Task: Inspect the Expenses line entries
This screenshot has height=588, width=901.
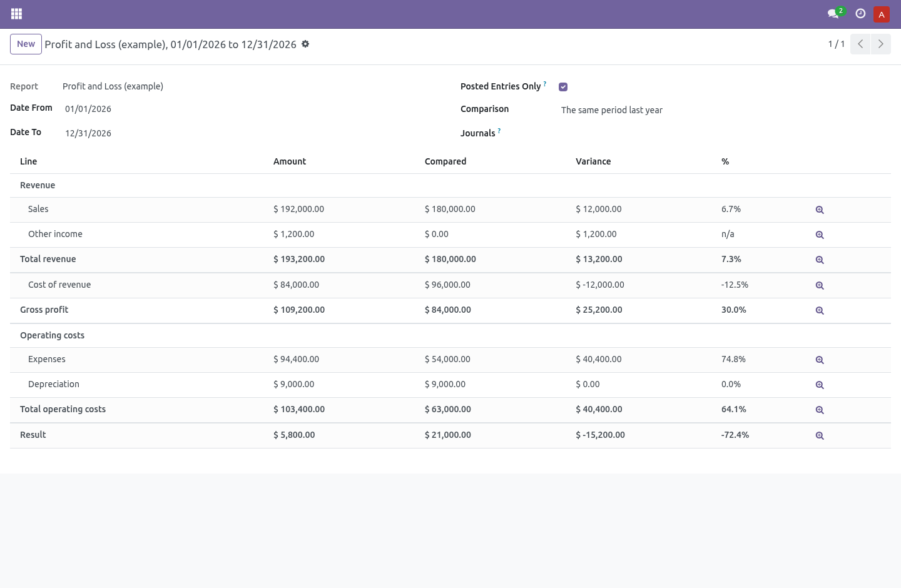Action: [x=820, y=360]
